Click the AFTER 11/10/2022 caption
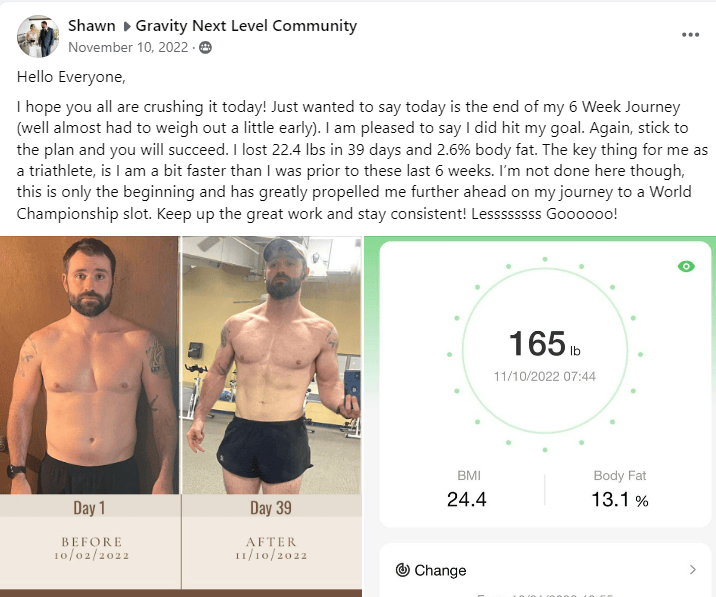716x597 pixels. (271, 549)
